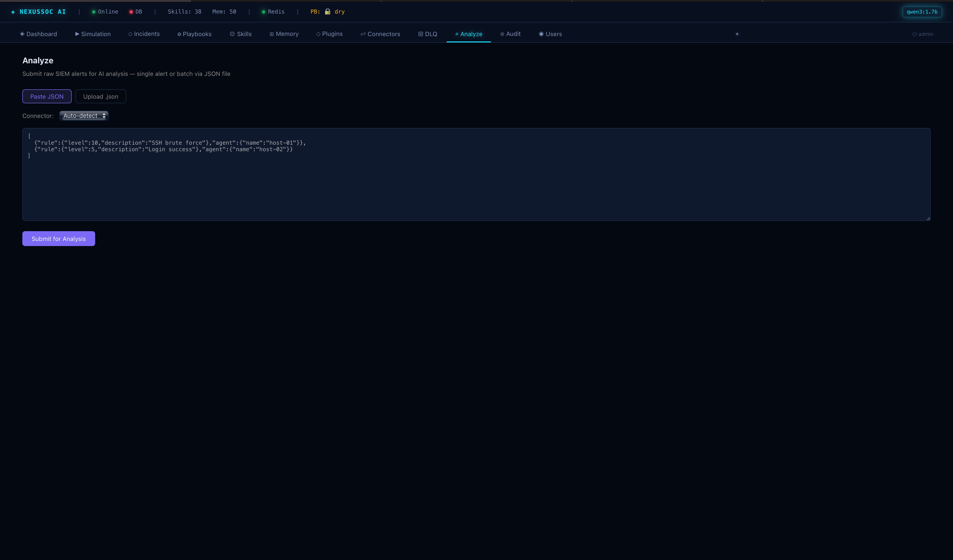Open the Audit tab
Viewport: 953px width, 560px height.
511,34
